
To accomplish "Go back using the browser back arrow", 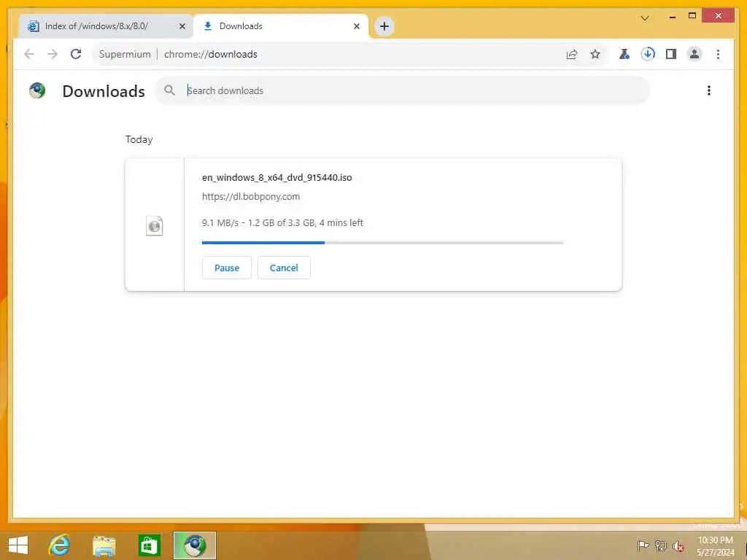I will [x=29, y=54].
